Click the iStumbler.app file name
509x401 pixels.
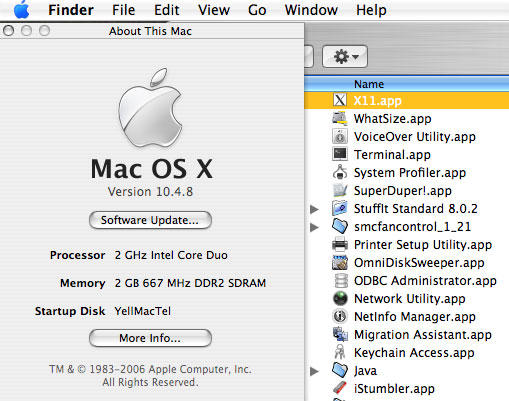point(394,389)
